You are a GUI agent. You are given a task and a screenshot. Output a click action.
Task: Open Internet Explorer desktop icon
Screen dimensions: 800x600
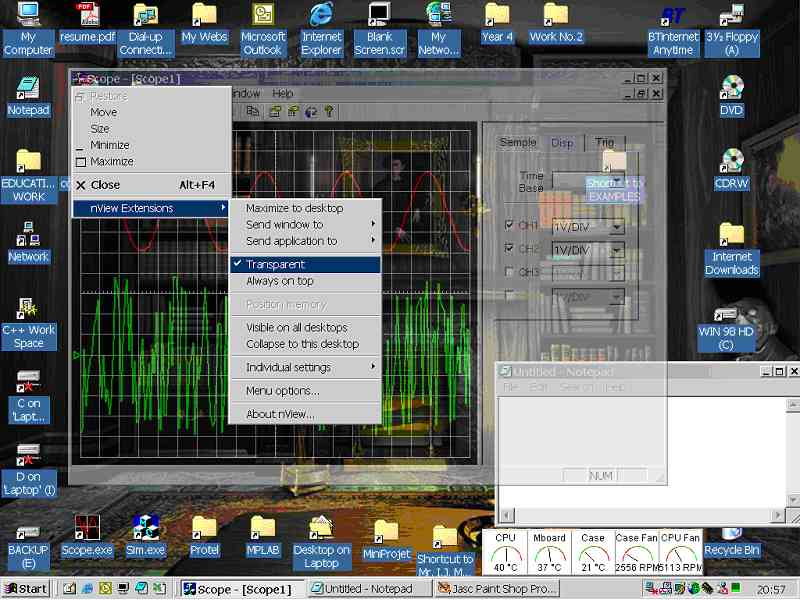point(321,16)
